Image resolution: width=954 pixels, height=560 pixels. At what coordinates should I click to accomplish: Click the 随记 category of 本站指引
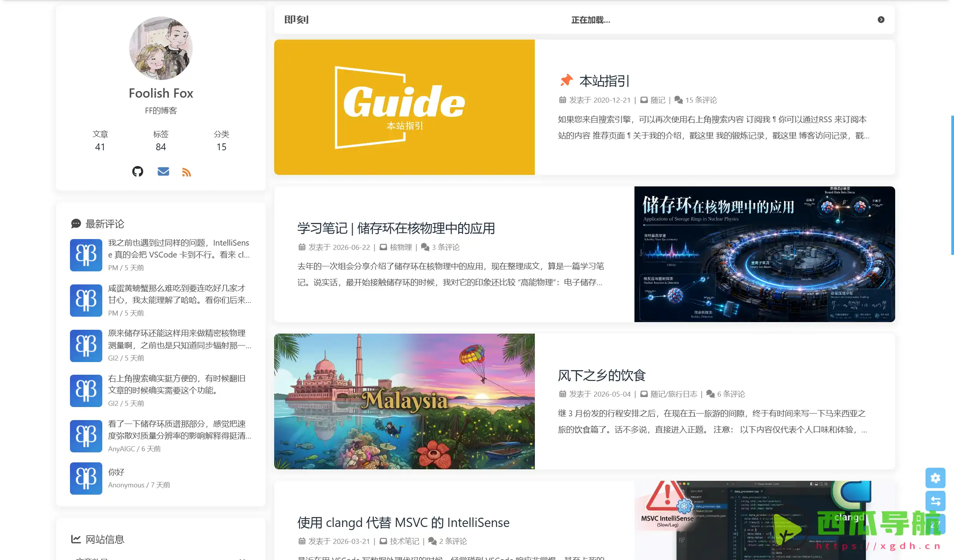[x=658, y=100]
